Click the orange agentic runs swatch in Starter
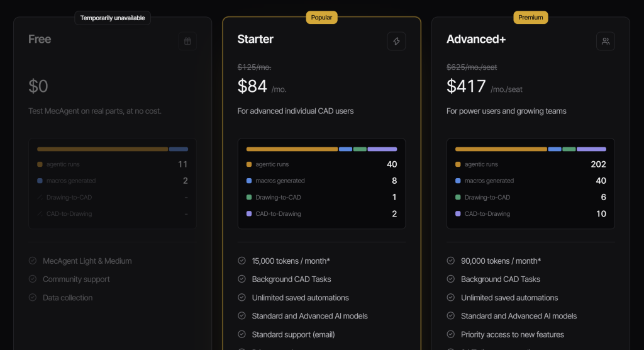The height and width of the screenshot is (350, 644). click(249, 164)
